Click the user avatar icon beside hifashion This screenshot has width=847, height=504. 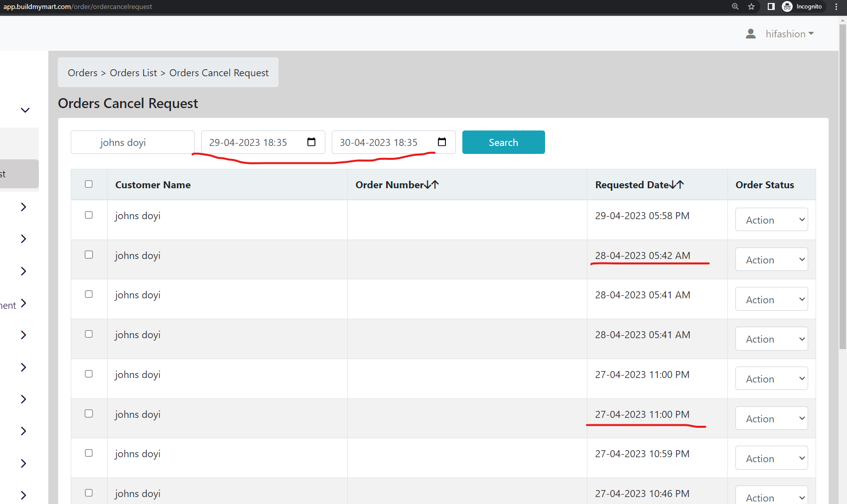tap(750, 34)
